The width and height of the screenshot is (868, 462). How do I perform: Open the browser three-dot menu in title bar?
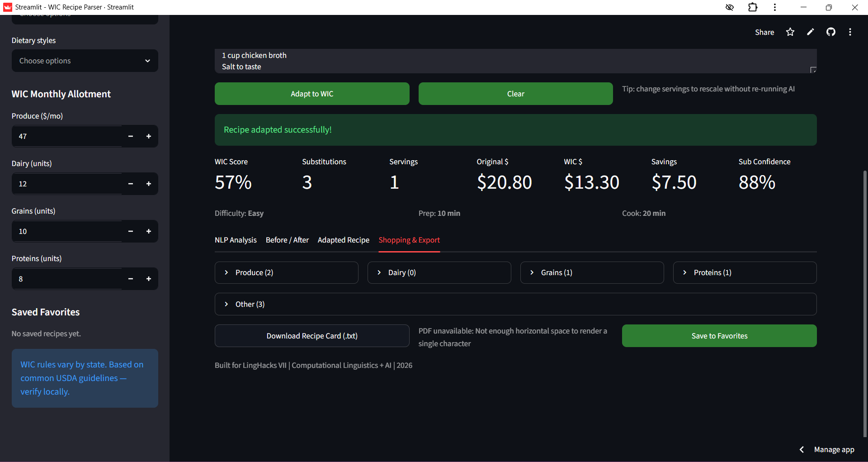click(775, 7)
